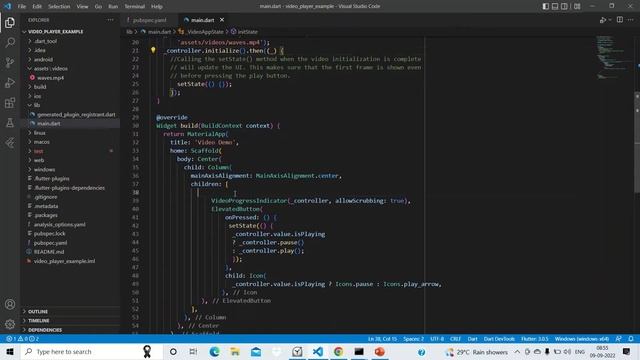Click the Run or Debug button in the editor title
This screenshot has width=640, height=360.
(x=603, y=20)
